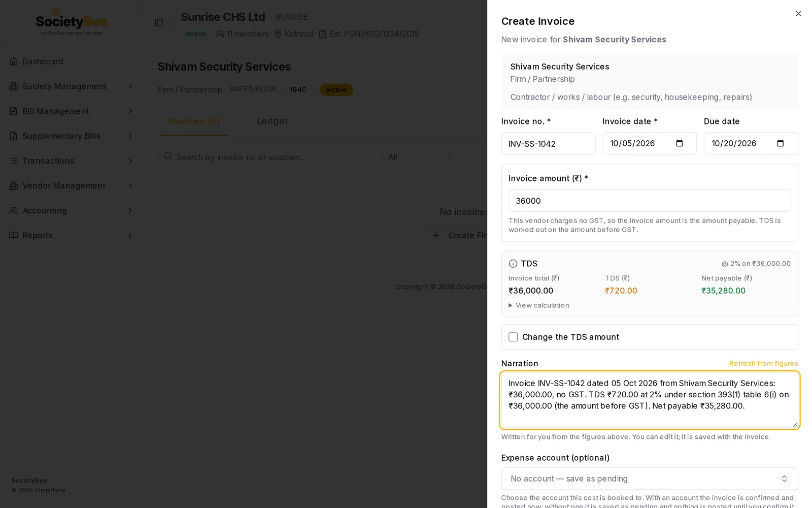Click the Invoice total ₹36,000.00 value

tap(531, 291)
